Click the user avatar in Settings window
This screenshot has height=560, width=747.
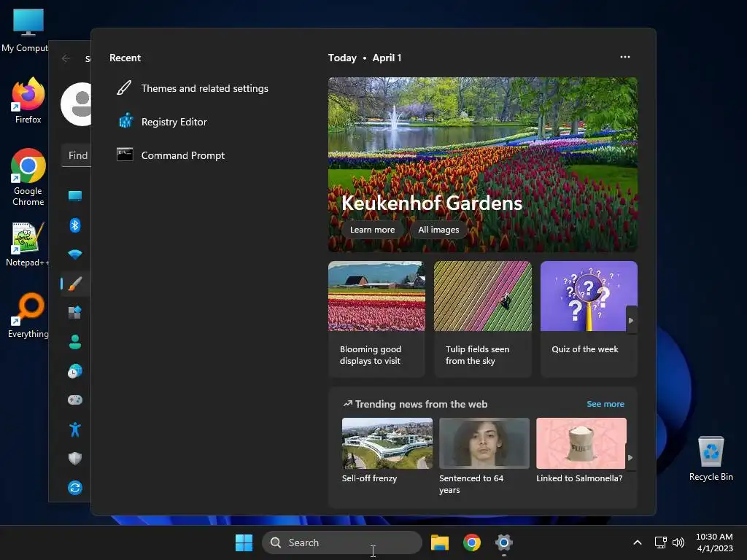click(76, 104)
